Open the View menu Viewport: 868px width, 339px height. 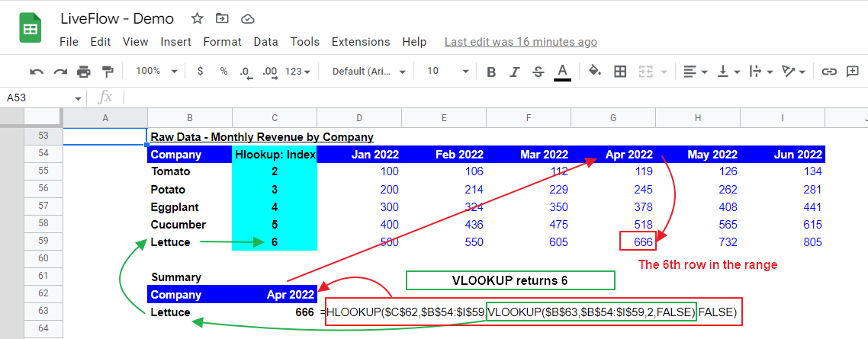(136, 42)
